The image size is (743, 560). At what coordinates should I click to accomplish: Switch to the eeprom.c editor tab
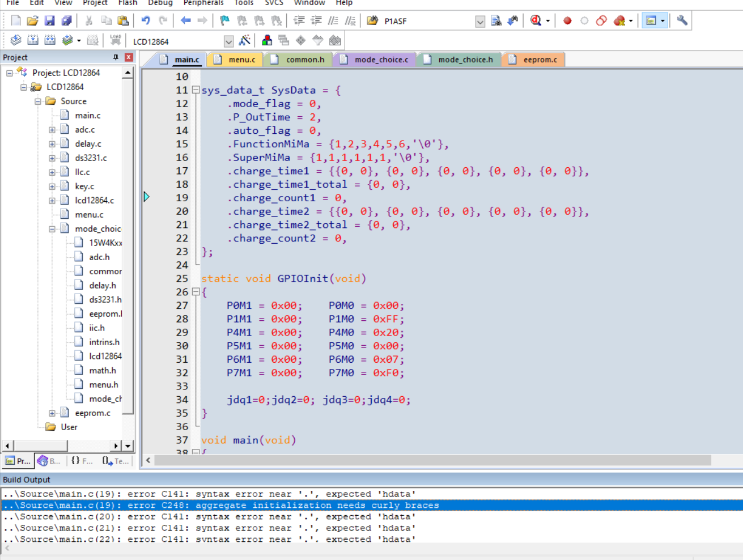533,60
